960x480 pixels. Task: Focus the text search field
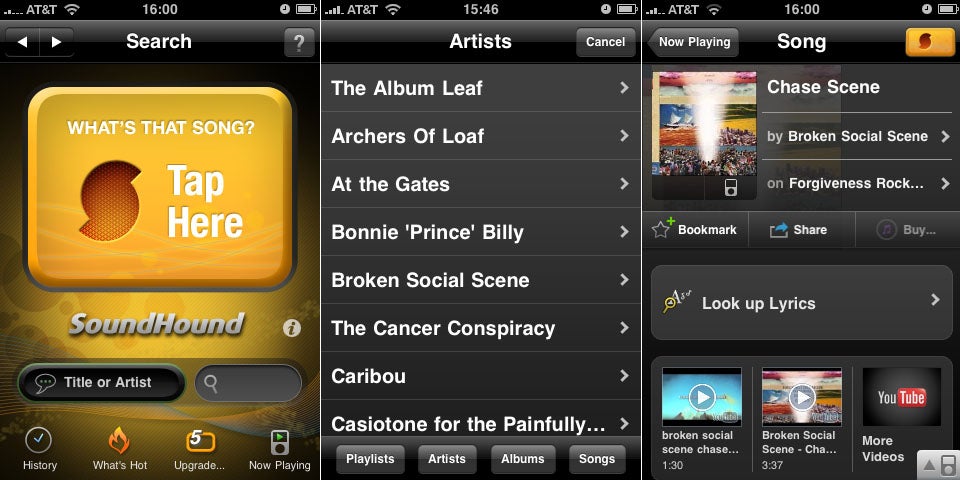249,384
